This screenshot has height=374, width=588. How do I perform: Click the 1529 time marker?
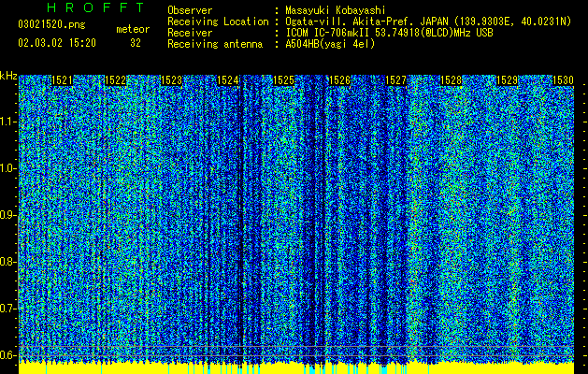point(507,80)
